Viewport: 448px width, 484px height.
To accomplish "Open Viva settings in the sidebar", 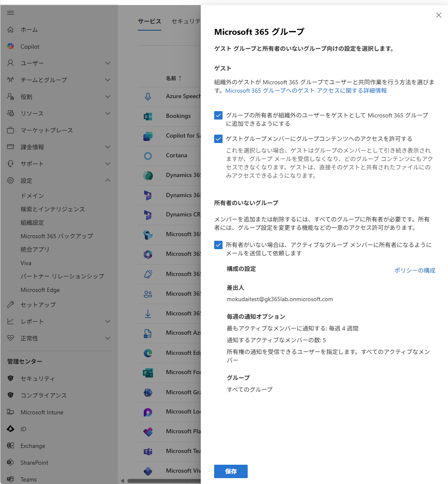I will tap(26, 263).
